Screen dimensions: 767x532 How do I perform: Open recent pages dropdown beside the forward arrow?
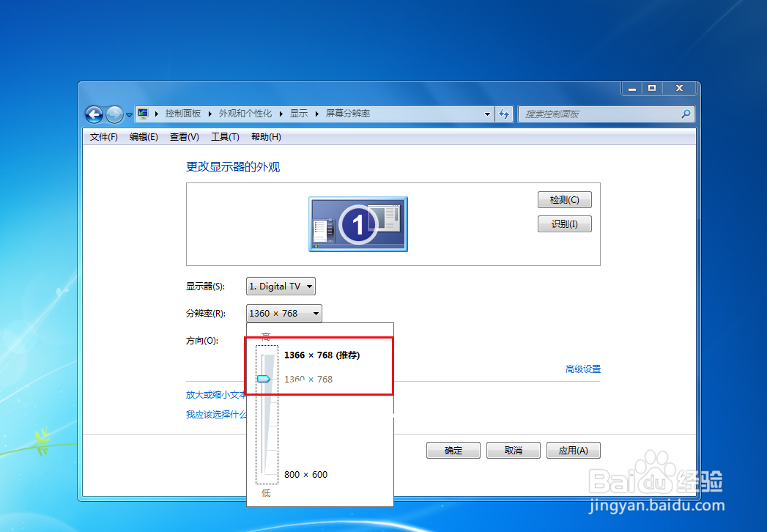coord(129,114)
